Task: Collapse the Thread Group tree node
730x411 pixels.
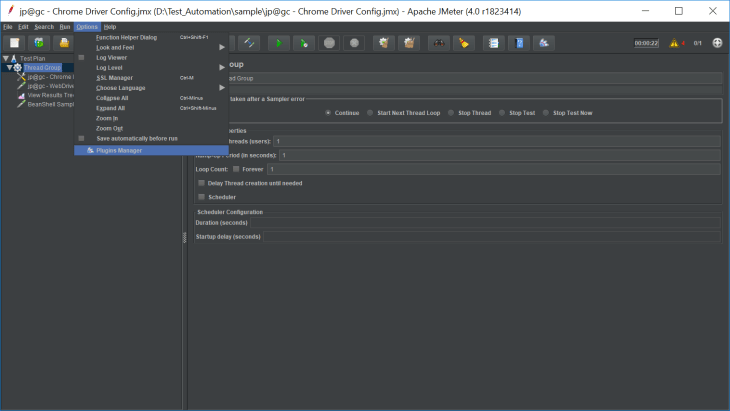Action: [9, 67]
